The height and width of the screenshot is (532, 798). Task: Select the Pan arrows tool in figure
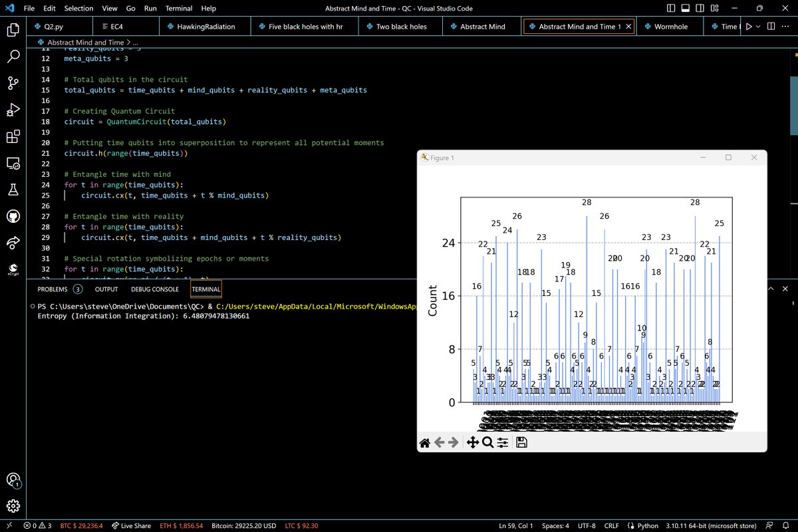coord(473,442)
